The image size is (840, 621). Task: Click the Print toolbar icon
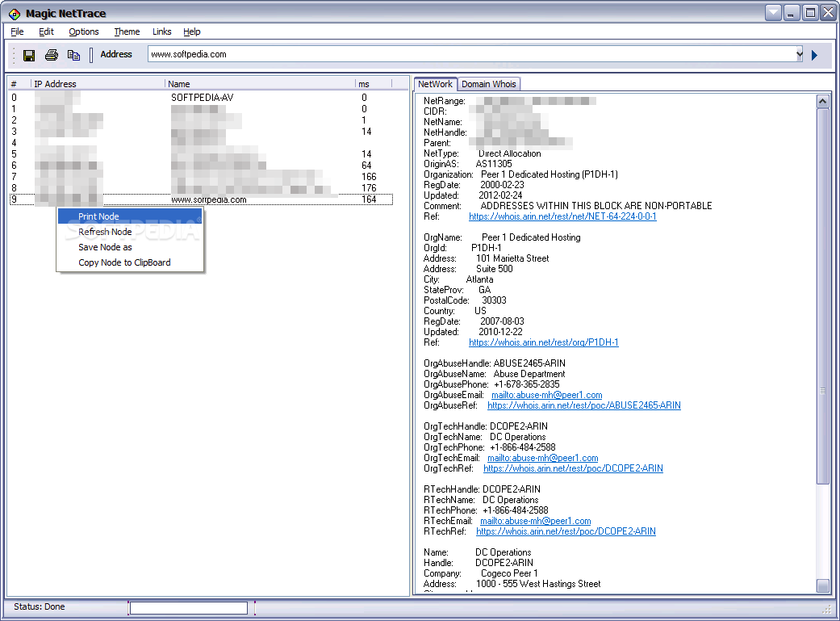[52, 55]
